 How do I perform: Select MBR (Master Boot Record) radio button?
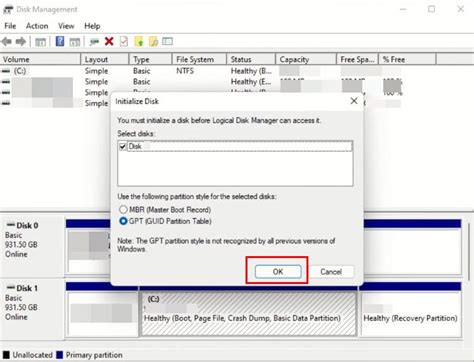pyautogui.click(x=123, y=209)
